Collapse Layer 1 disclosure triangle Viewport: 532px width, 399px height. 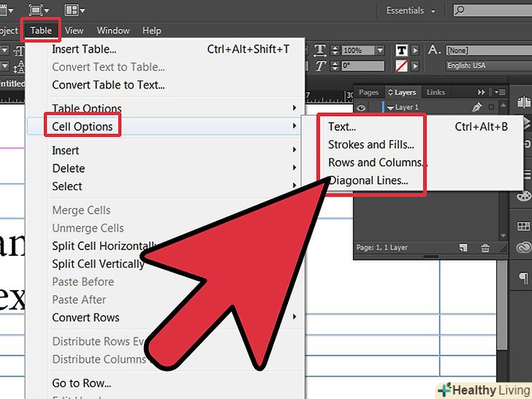390,108
